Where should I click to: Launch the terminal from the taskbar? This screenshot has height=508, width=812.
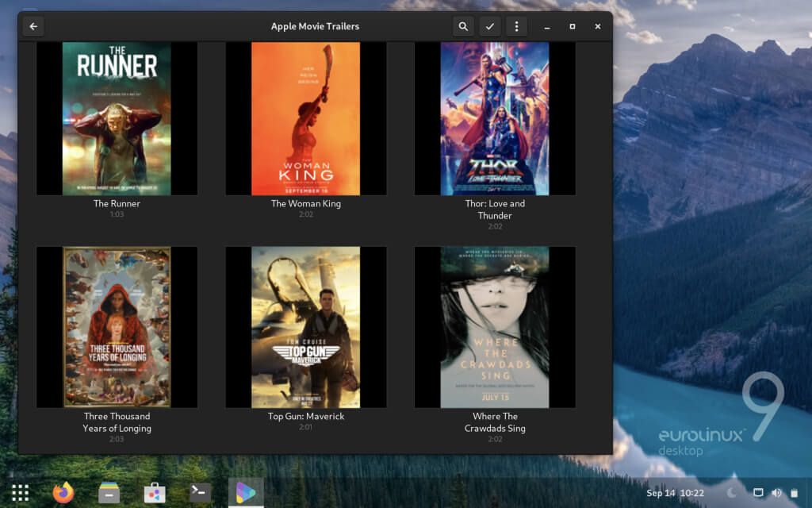(x=200, y=491)
